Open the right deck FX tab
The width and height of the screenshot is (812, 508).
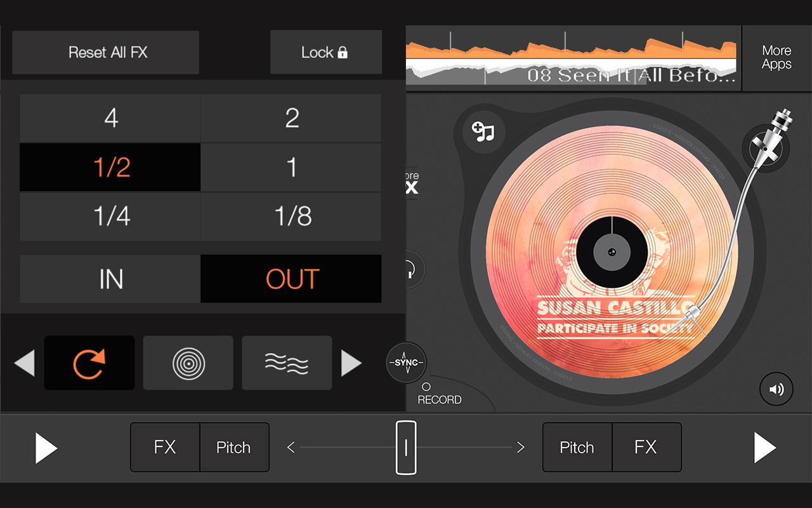click(646, 448)
